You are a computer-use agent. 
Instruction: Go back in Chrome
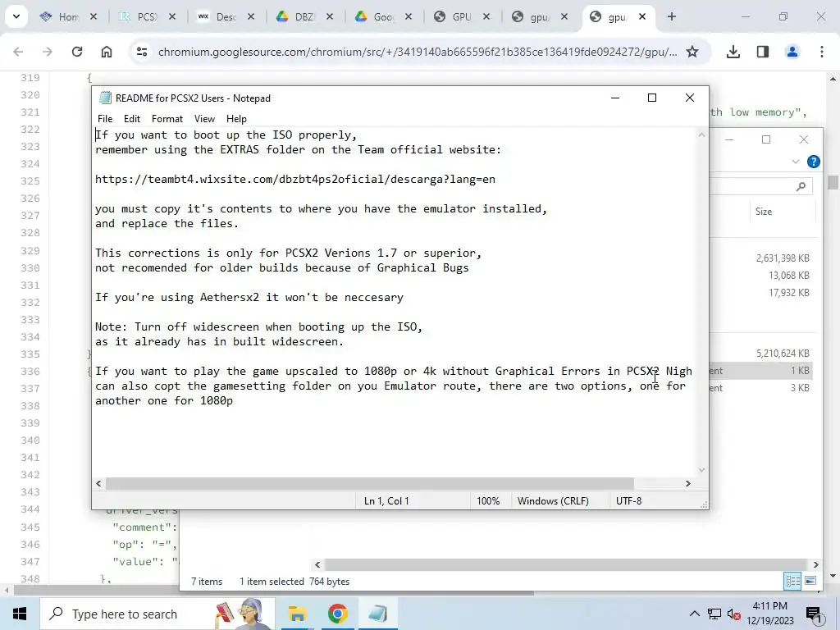click(18, 52)
